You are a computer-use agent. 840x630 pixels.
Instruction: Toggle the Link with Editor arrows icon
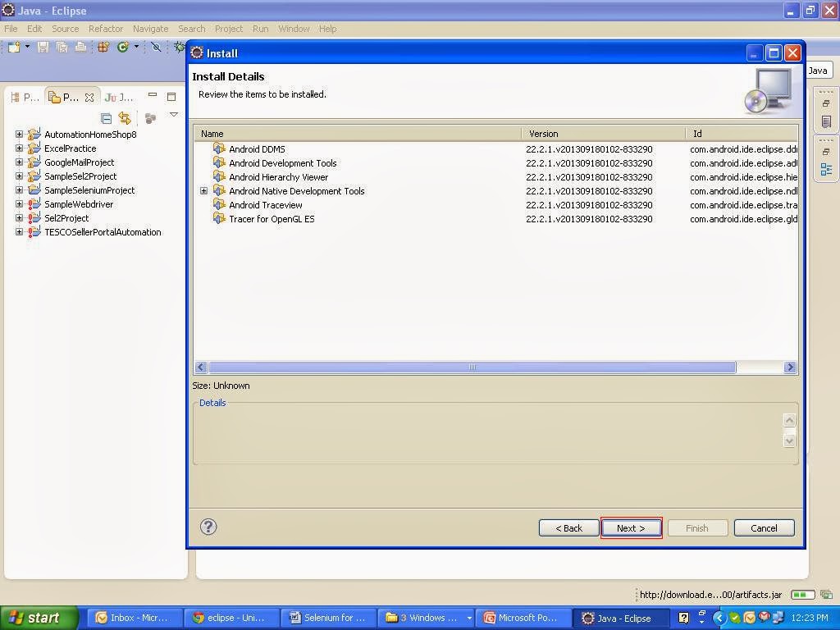tap(125, 118)
